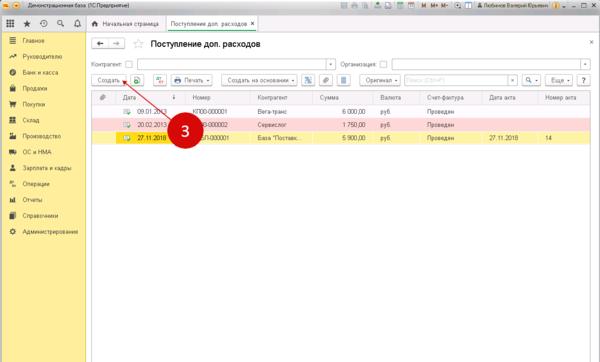Open notifications bell icon
The height and width of the screenshot is (362, 600).
point(77,24)
